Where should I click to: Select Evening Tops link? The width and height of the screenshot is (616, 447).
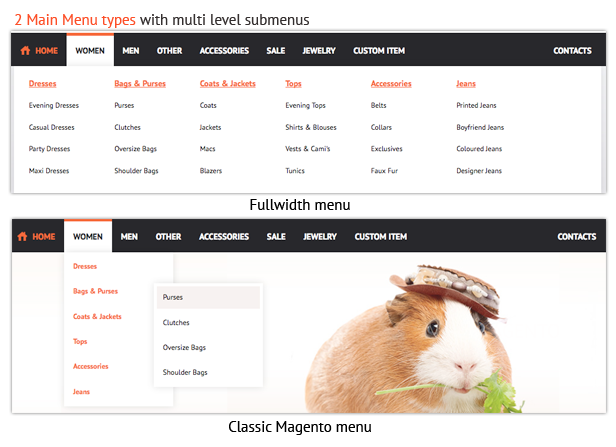(x=305, y=105)
